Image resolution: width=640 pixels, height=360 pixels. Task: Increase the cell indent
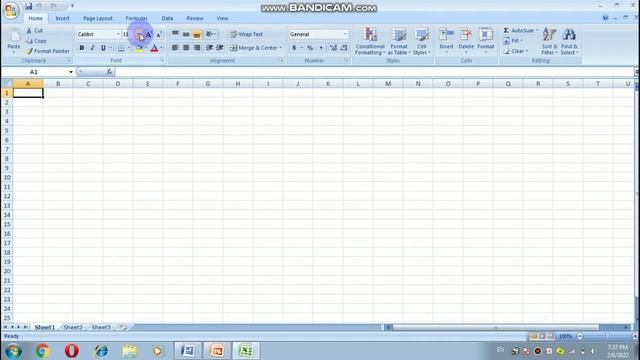pyautogui.click(x=220, y=48)
